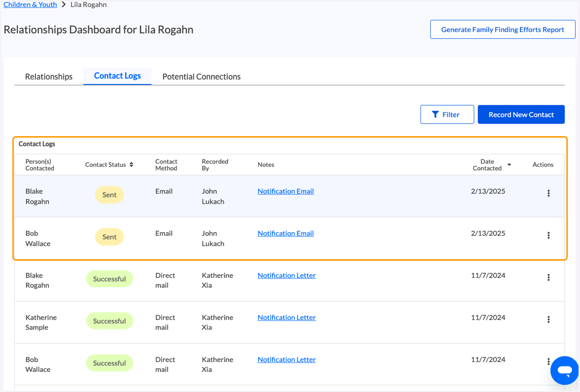Image resolution: width=580 pixels, height=392 pixels.
Task: Sort by Contact Status column arrows
Action: [131, 165]
